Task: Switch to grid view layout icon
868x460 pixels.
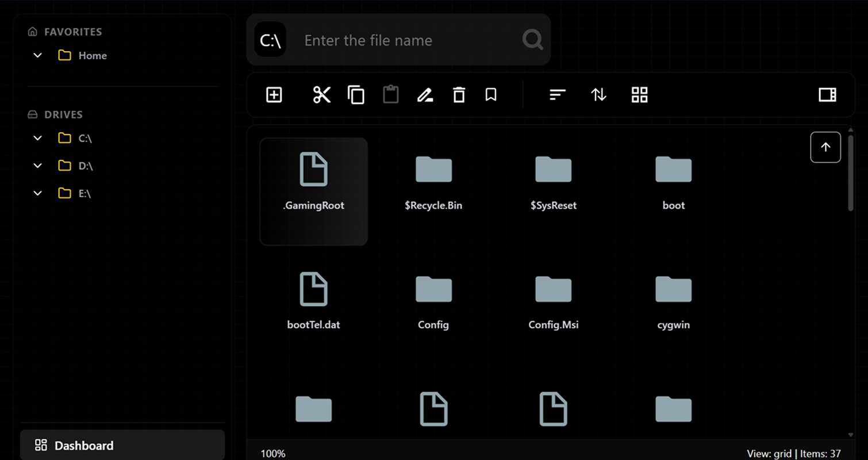Action: pyautogui.click(x=640, y=95)
